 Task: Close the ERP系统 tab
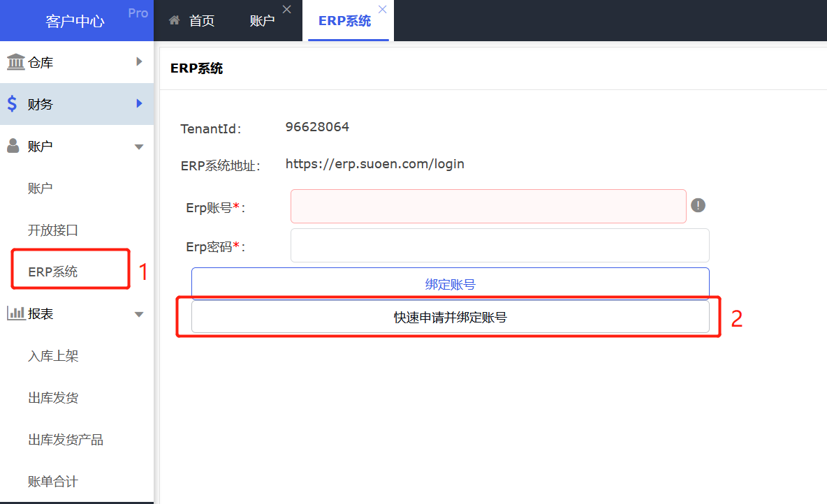coord(382,10)
